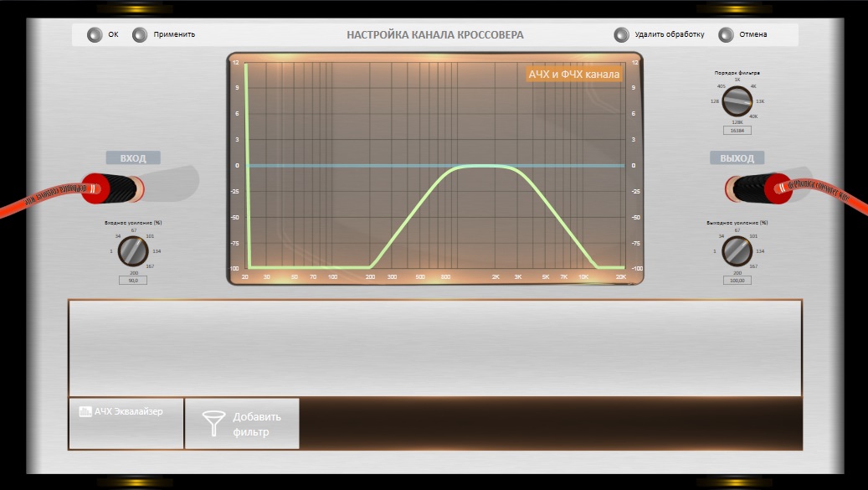Click the 2K frequency axis label

[496, 277]
